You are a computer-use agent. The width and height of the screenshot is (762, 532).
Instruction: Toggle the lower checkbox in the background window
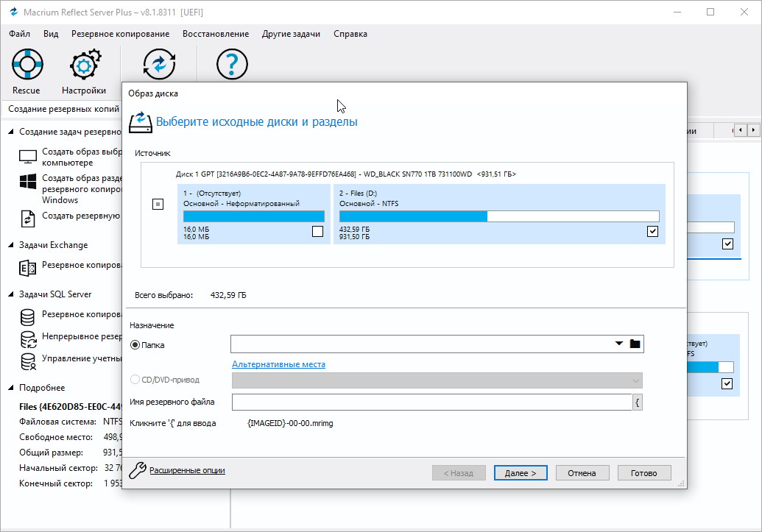[727, 384]
